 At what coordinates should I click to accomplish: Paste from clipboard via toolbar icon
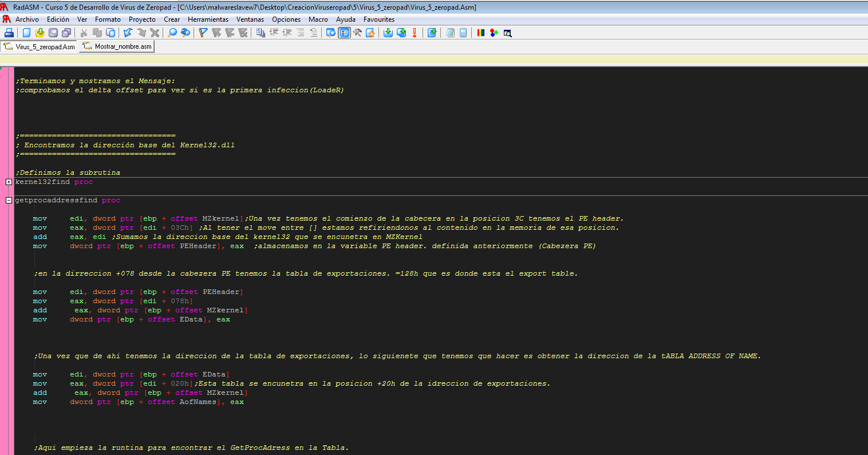click(x=111, y=33)
